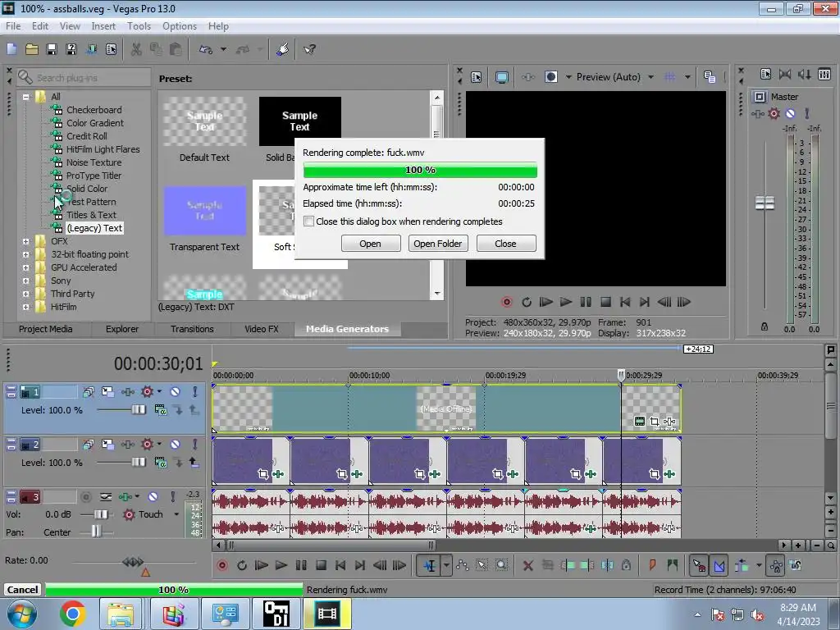The image size is (840, 630).
Task: Expand the OFX folder
Action: point(25,242)
